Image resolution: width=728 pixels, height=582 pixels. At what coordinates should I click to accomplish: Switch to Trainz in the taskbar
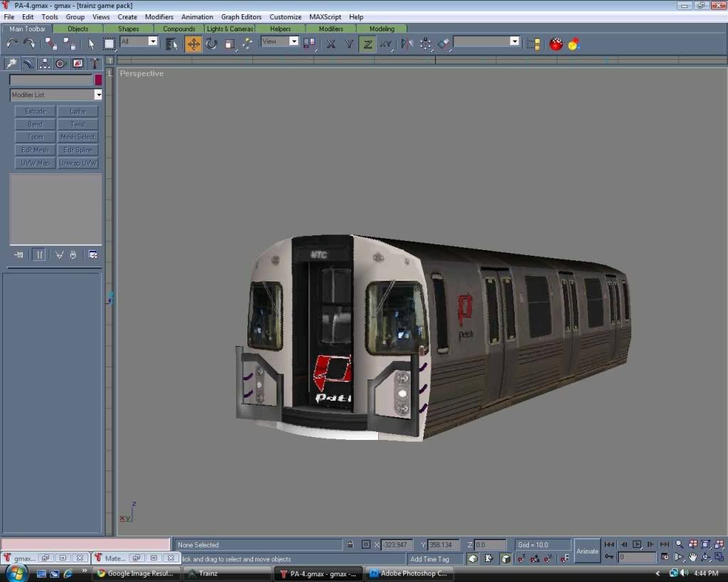[x=227, y=573]
